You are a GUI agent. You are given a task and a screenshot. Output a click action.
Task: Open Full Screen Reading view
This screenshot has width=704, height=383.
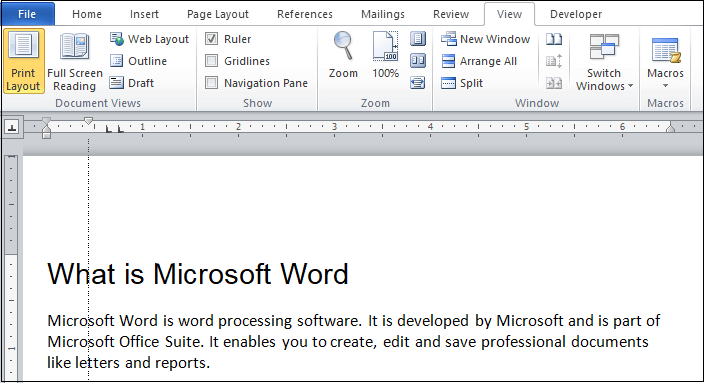[x=75, y=62]
